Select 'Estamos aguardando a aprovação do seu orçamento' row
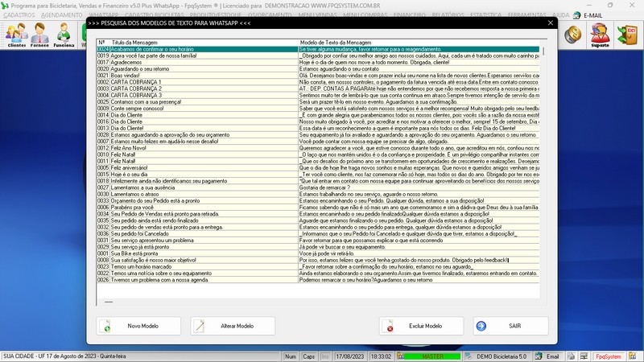 (x=318, y=135)
